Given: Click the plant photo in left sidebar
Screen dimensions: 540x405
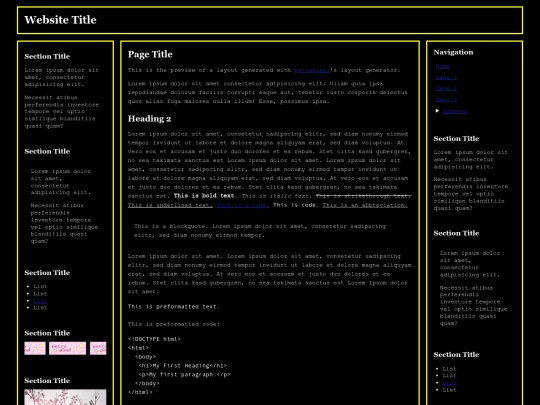Looking at the screenshot, I should pyautogui.click(x=65, y=397).
